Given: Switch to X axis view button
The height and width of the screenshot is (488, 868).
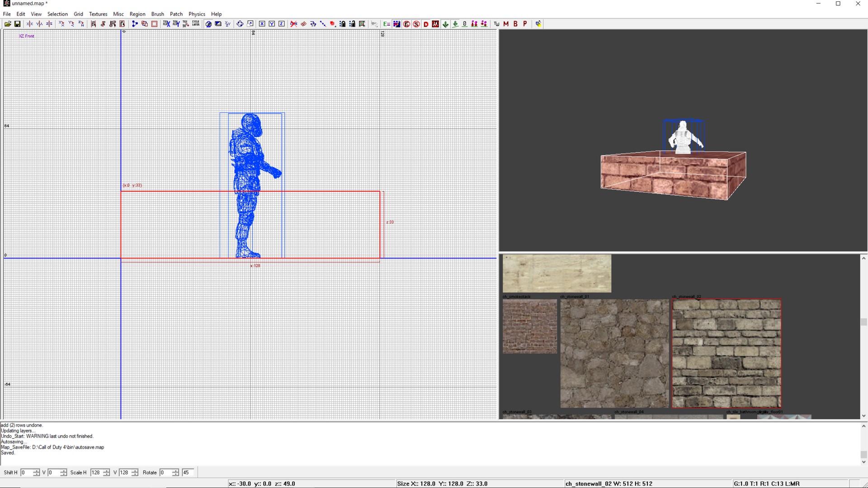Looking at the screenshot, I should 262,24.
